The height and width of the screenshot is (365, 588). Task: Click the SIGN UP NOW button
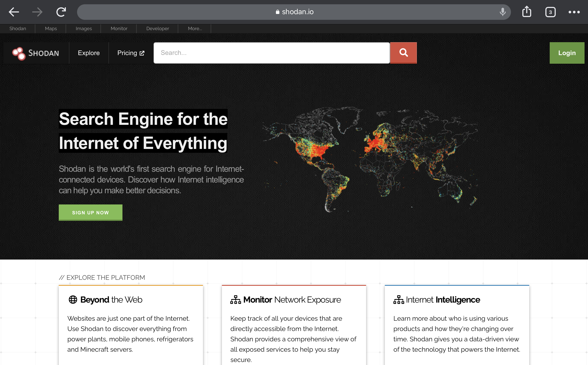click(91, 212)
